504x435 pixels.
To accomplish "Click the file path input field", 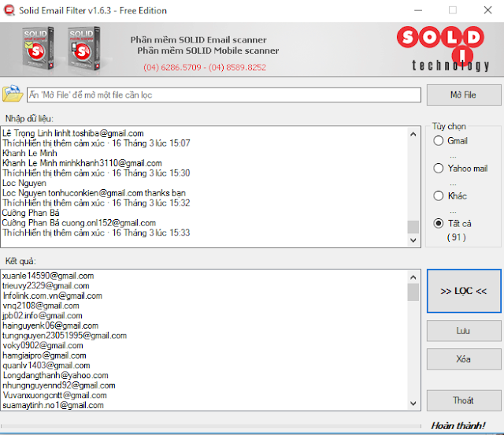I will (224, 95).
